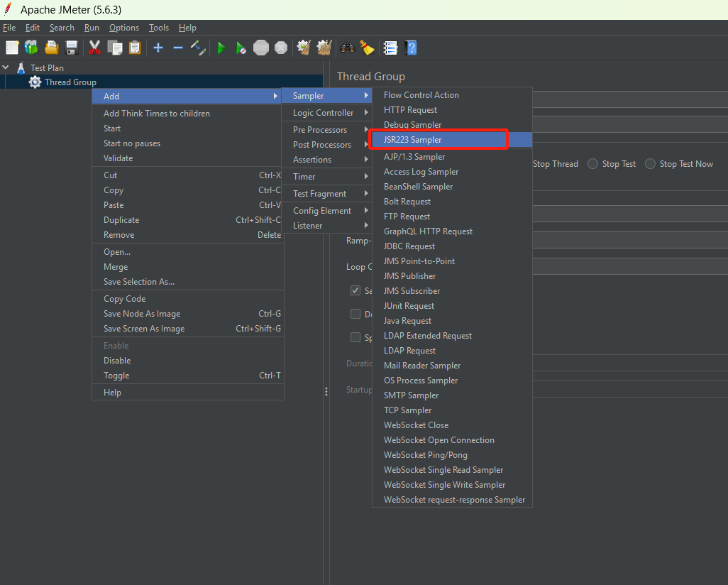The height and width of the screenshot is (585, 728).
Task: Expand the Listener submenu
Action: [x=327, y=225]
